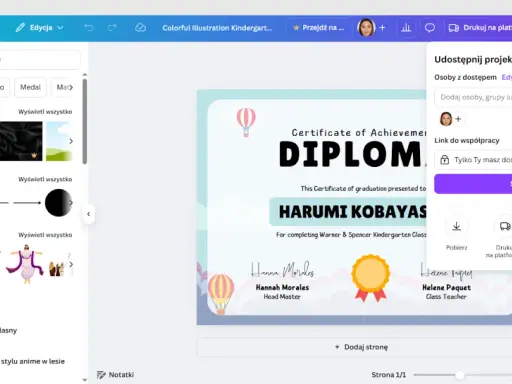Screen dimensions: 512x384
Task: Click the Przejdź na... upgrade button
Action: (x=318, y=28)
